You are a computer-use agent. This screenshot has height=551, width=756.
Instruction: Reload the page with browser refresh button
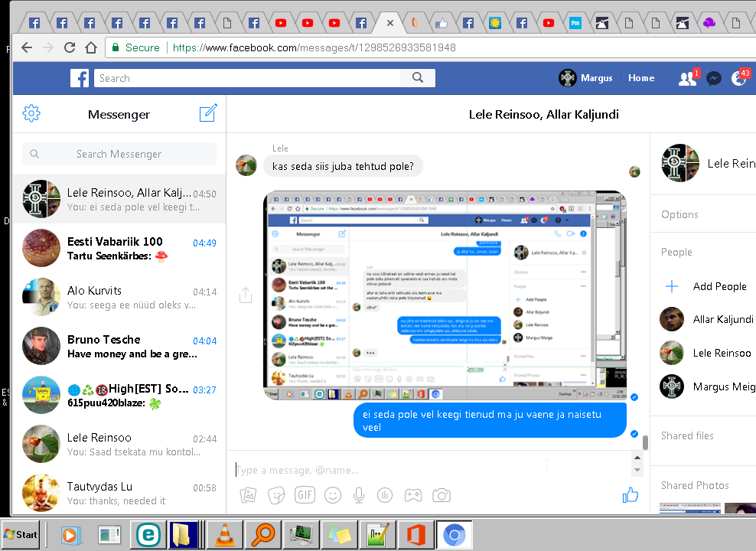tap(70, 47)
